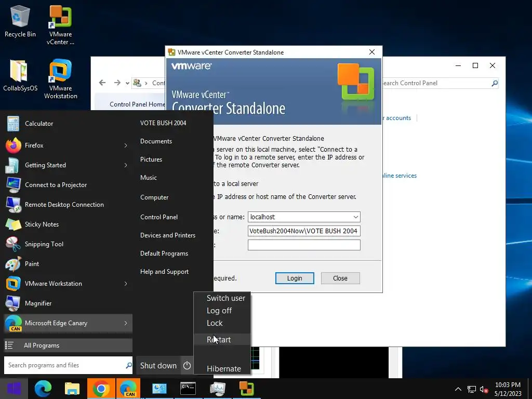
Task: Open VMware Workstation desktop shortcut
Action: [x=60, y=79]
